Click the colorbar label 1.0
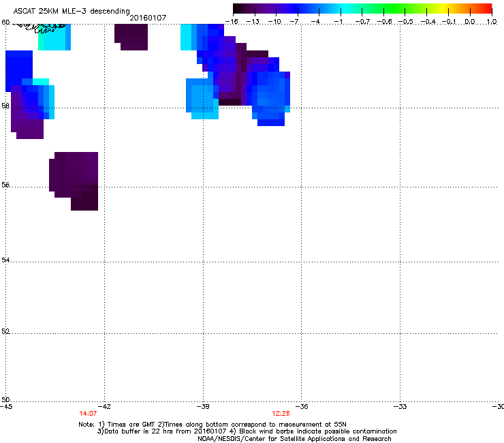 492,22
